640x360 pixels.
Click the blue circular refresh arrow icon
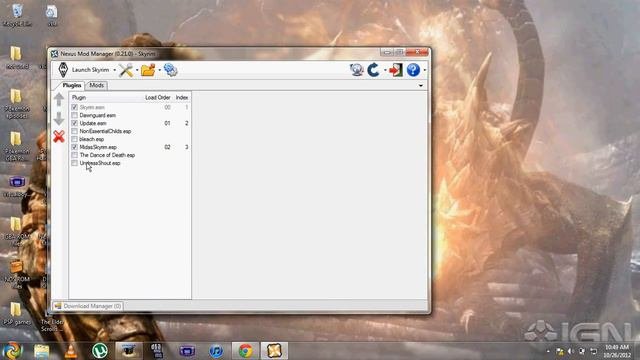coord(373,70)
